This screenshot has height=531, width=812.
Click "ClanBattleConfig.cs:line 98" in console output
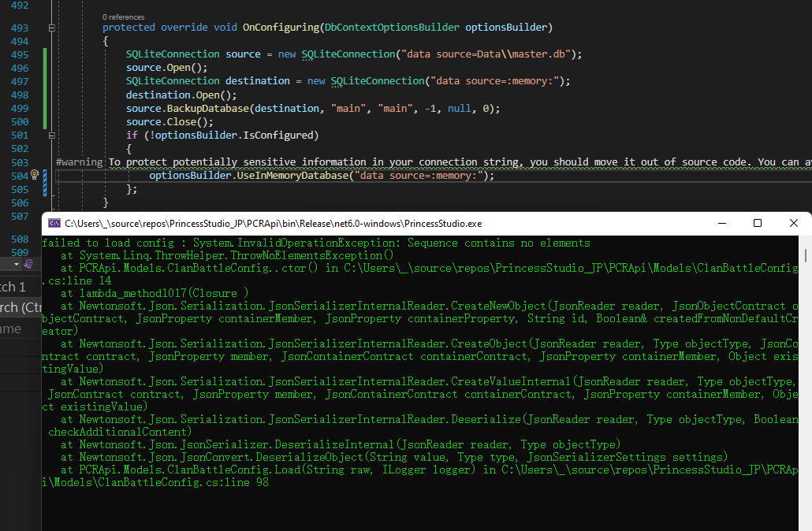pos(183,482)
